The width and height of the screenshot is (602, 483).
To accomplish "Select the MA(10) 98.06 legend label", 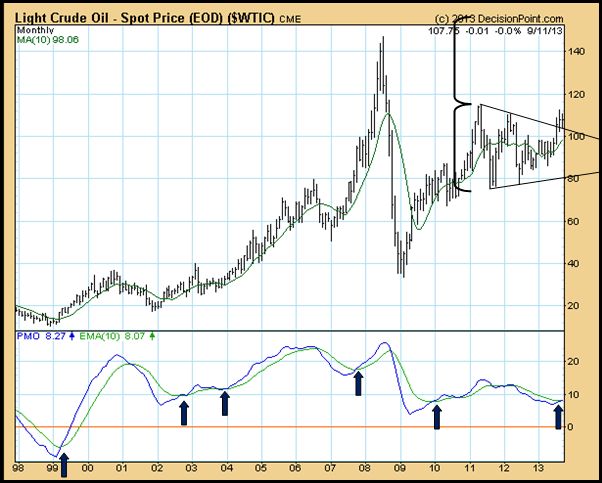I will pos(46,42).
